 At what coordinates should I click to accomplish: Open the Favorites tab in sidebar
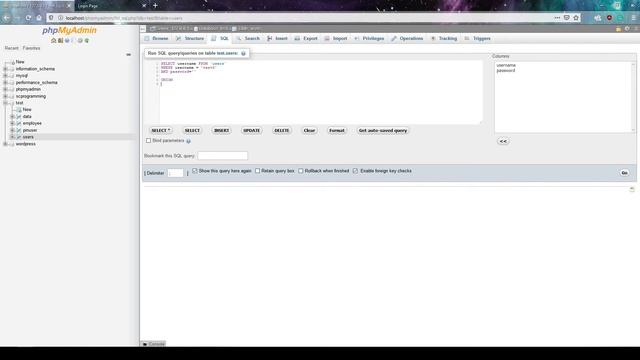(x=31, y=48)
